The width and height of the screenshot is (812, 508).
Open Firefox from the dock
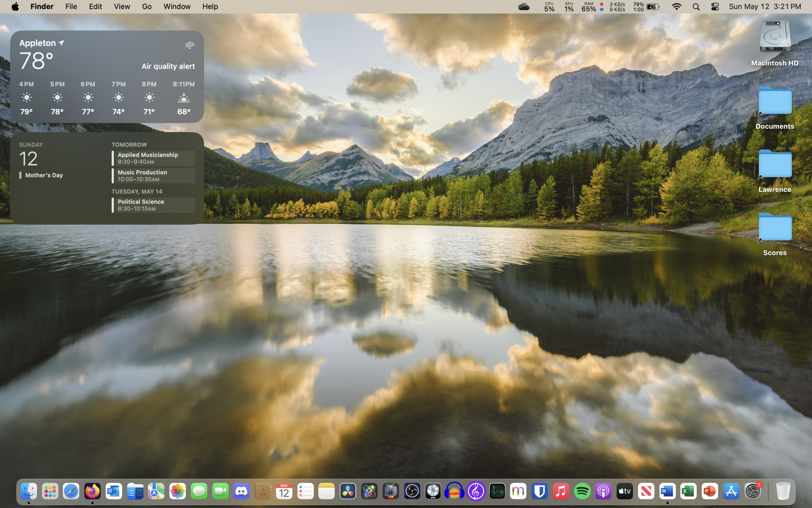point(92,491)
